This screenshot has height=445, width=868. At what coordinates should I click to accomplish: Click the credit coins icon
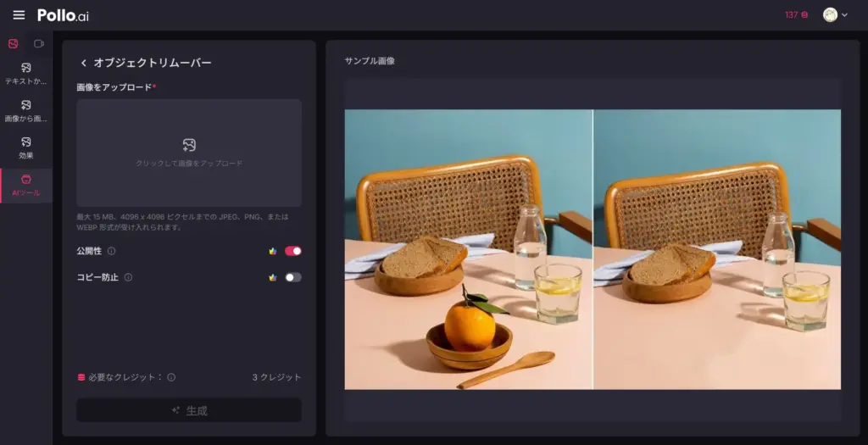point(81,377)
